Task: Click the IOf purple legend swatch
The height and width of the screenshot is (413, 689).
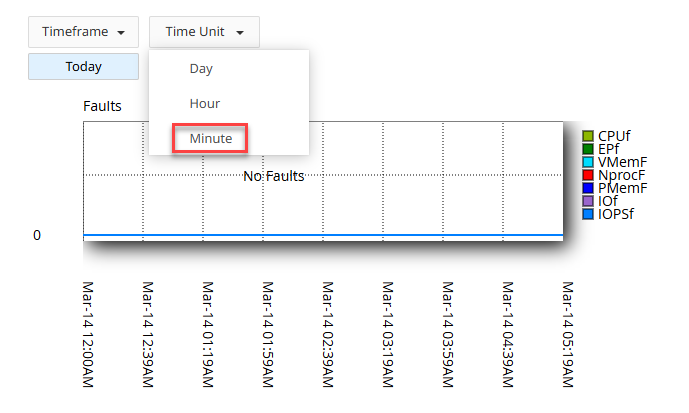Action: click(x=589, y=201)
